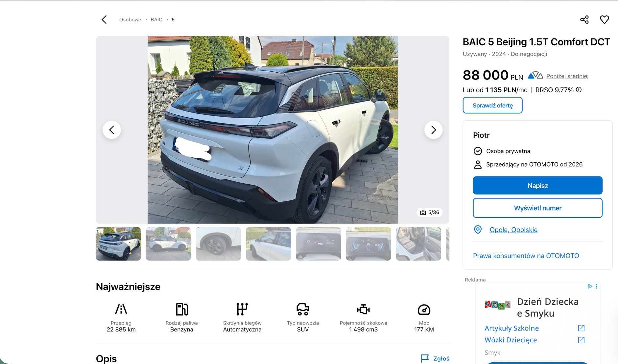Open Dzień Dziecka e Smyku ad headline
This screenshot has height=364, width=618.
coord(548,307)
